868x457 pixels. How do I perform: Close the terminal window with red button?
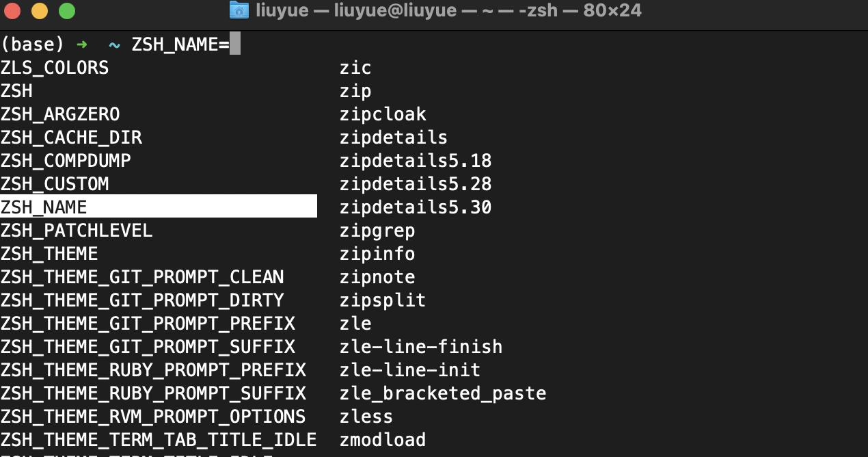pyautogui.click(x=12, y=11)
